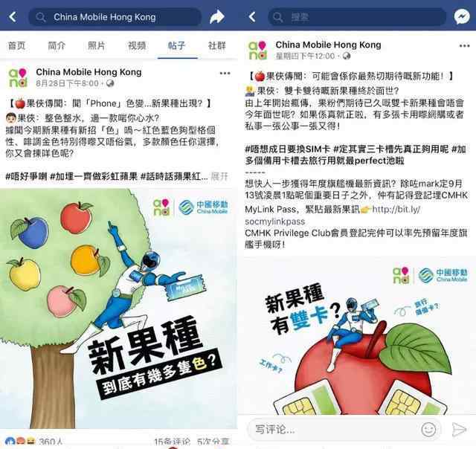Switch to the 帖子 tab

point(176,46)
